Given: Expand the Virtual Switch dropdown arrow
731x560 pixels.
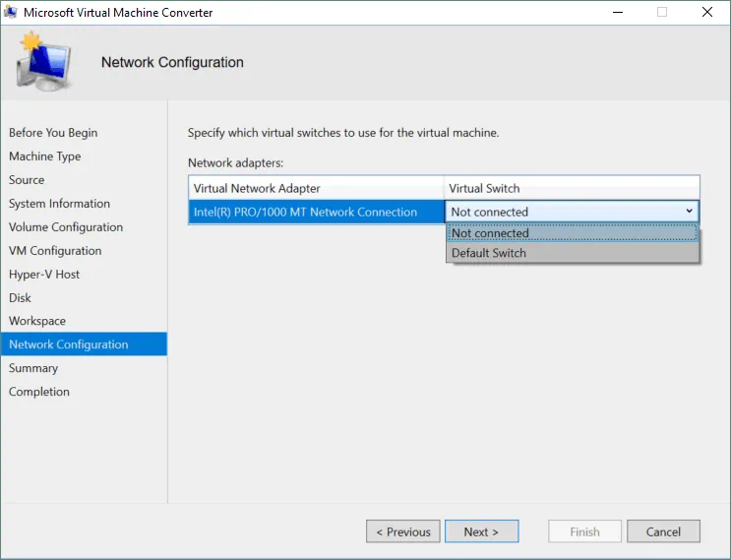Looking at the screenshot, I should (689, 212).
